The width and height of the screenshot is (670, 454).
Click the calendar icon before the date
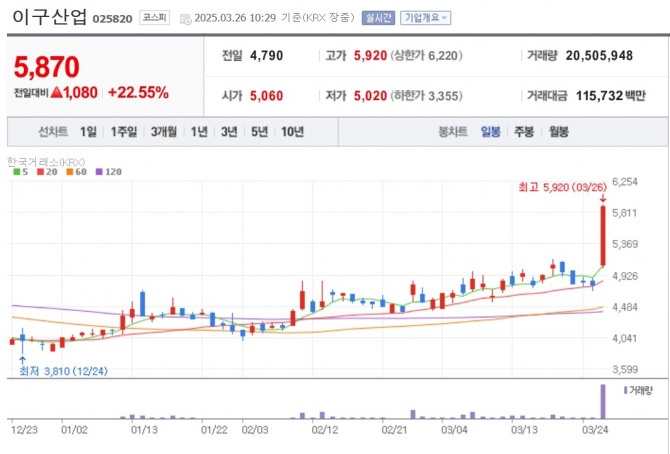tap(185, 19)
